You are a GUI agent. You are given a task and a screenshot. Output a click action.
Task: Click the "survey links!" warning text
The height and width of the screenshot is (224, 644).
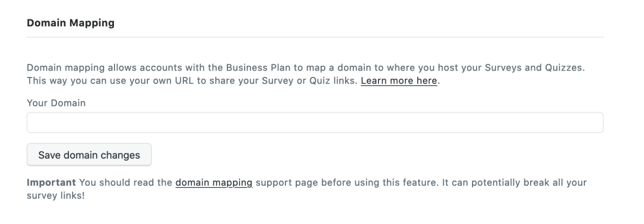pyautogui.click(x=56, y=195)
